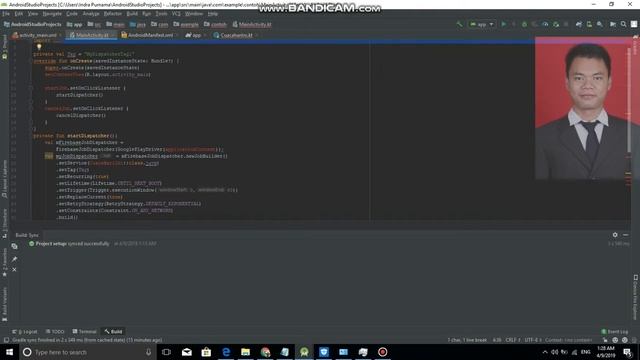The width and height of the screenshot is (640, 360).
Task: Open Build panel settings gear
Action: pyautogui.click(x=615, y=235)
